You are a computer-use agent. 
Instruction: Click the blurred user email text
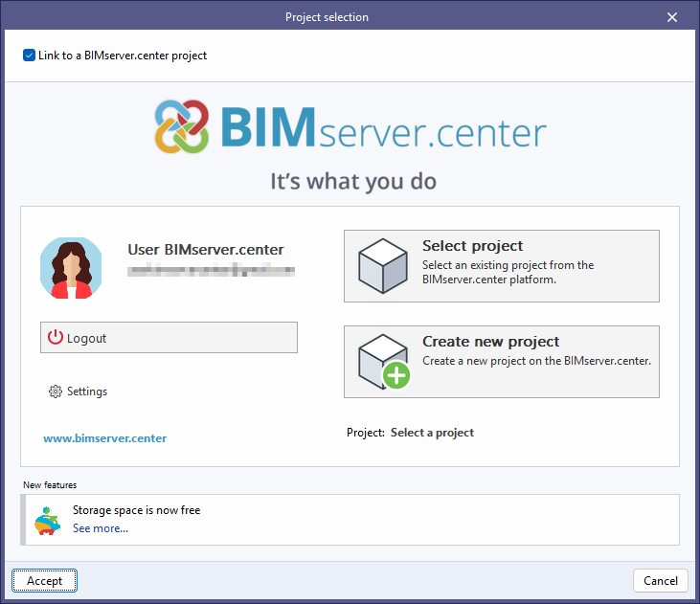point(212,270)
